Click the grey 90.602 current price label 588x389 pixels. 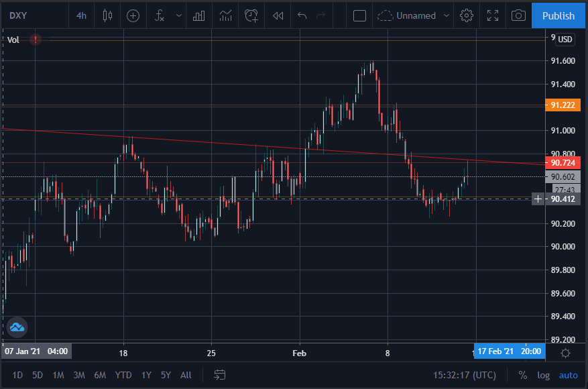[563, 176]
